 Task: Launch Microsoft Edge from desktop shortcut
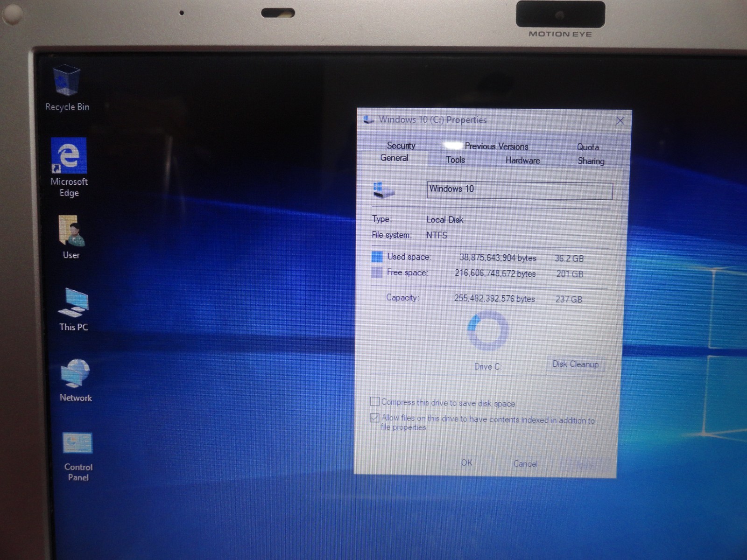[69, 168]
